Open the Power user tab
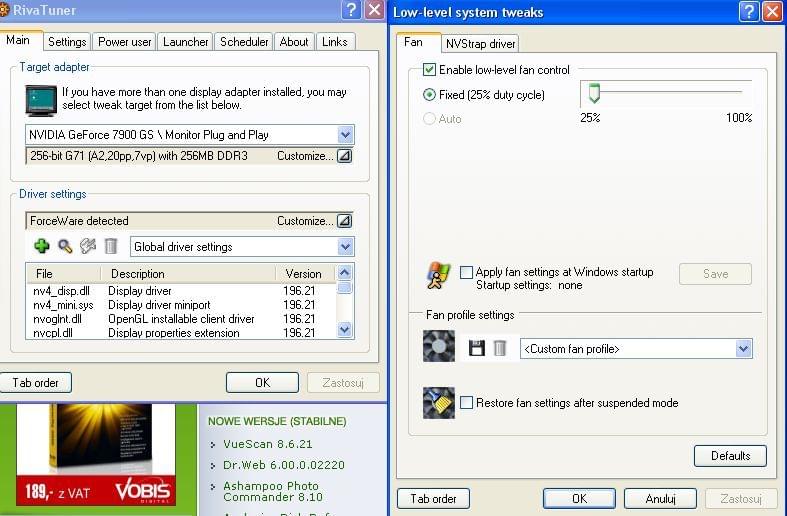 pos(124,42)
